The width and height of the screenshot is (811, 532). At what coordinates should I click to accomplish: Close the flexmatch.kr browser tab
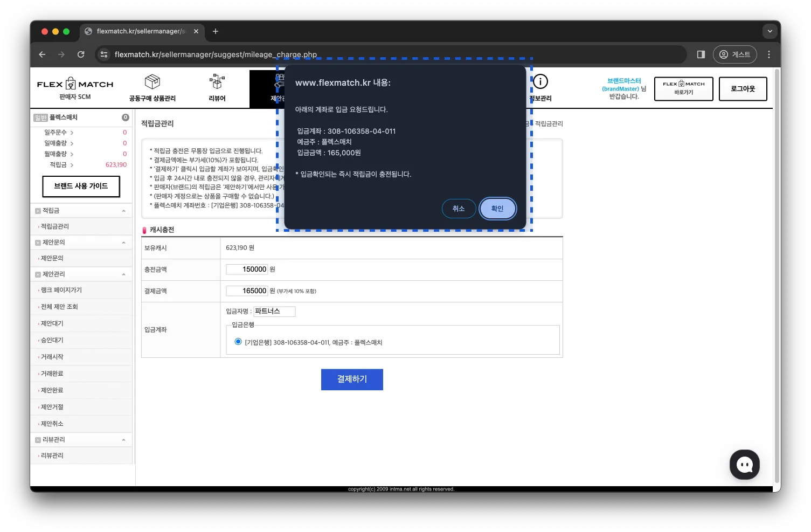(196, 31)
